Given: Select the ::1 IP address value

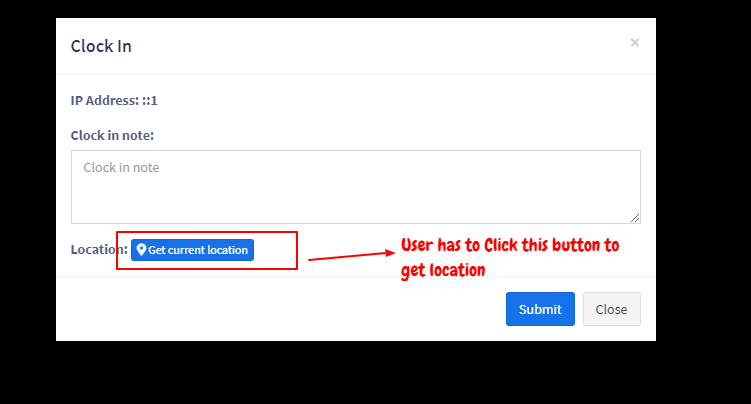Looking at the screenshot, I should 150,101.
